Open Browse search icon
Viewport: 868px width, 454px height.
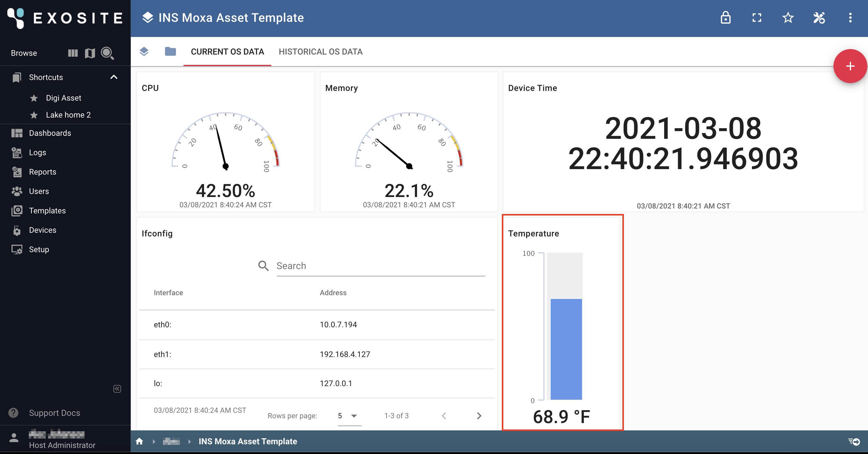108,53
